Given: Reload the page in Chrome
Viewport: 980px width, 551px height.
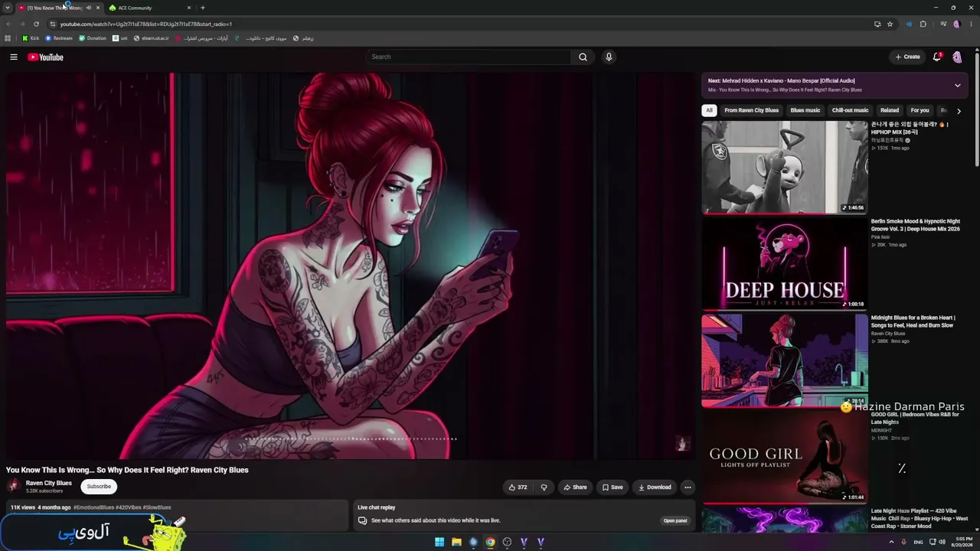Looking at the screenshot, I should 36,24.
